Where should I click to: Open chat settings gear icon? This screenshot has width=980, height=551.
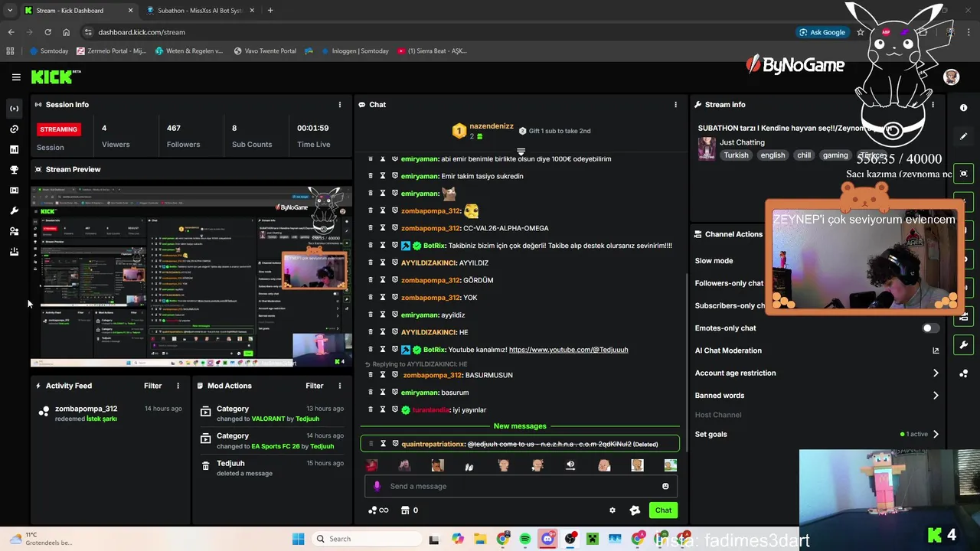pyautogui.click(x=612, y=510)
